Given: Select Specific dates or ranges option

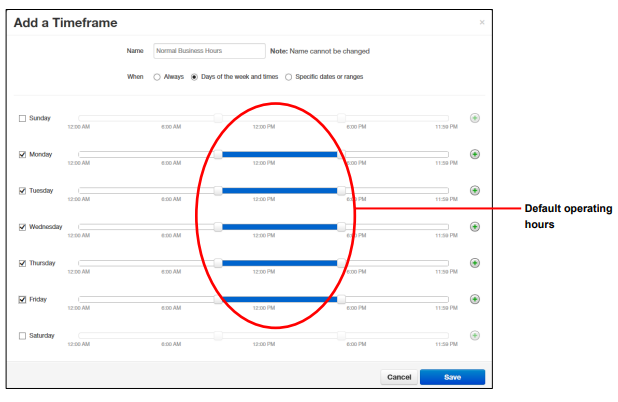Looking at the screenshot, I should pos(289,75).
